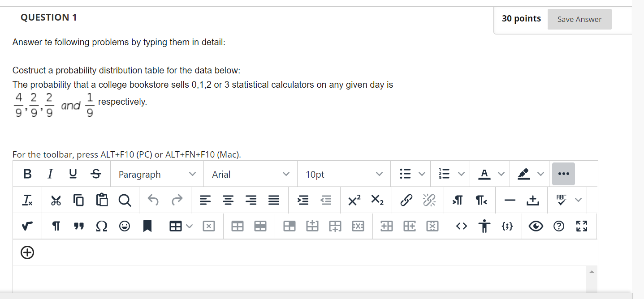Redo the last edit
The width and height of the screenshot is (644, 299).
point(177,201)
